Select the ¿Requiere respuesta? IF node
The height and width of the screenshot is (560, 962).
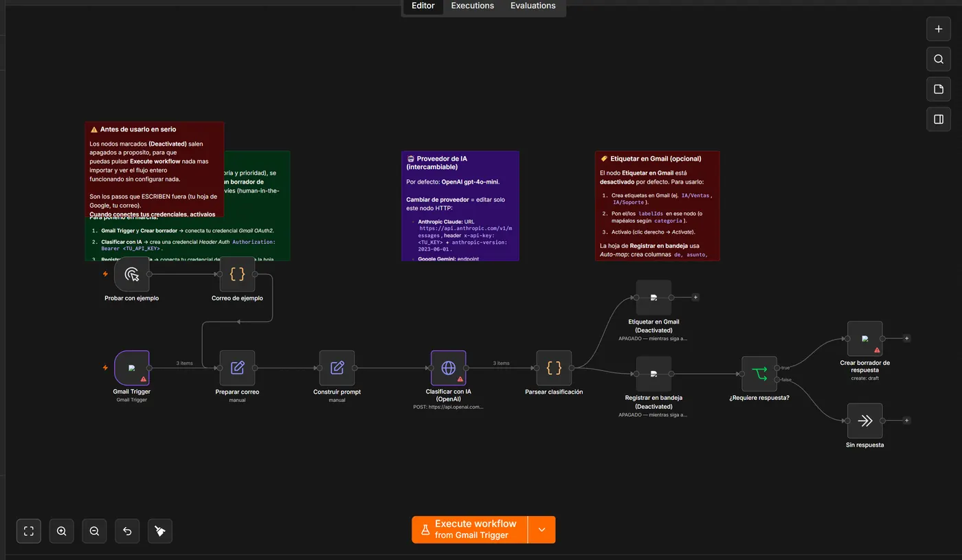point(759,374)
